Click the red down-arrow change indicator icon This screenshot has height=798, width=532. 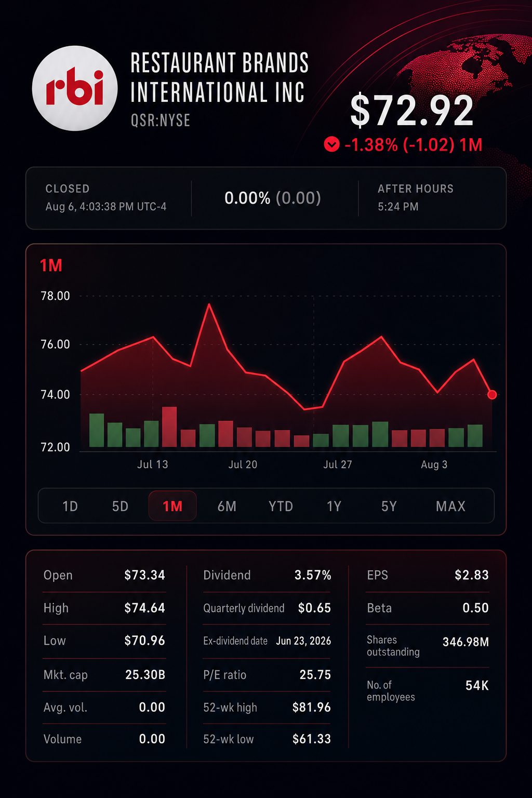pos(331,144)
